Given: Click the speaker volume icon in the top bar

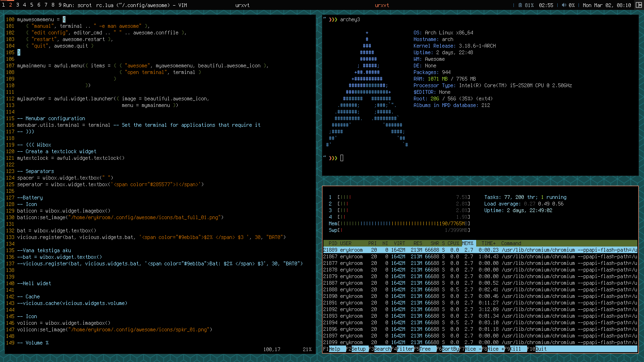Looking at the screenshot, I should point(564,5).
